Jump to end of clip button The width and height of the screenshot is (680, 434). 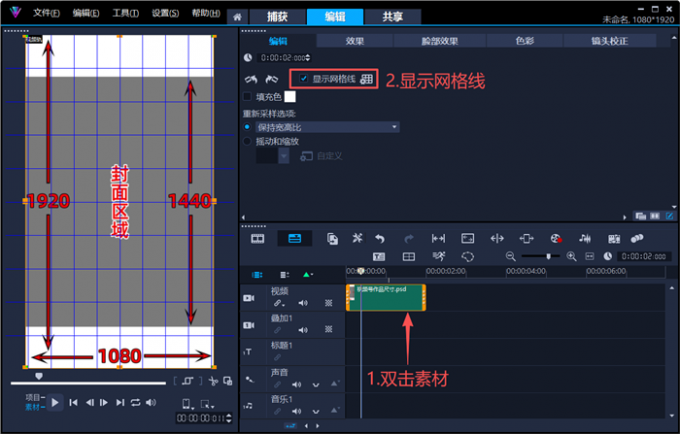coord(120,403)
